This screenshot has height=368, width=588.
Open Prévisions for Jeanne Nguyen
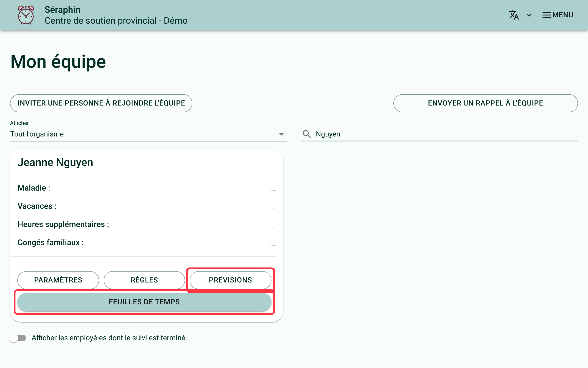pos(230,280)
